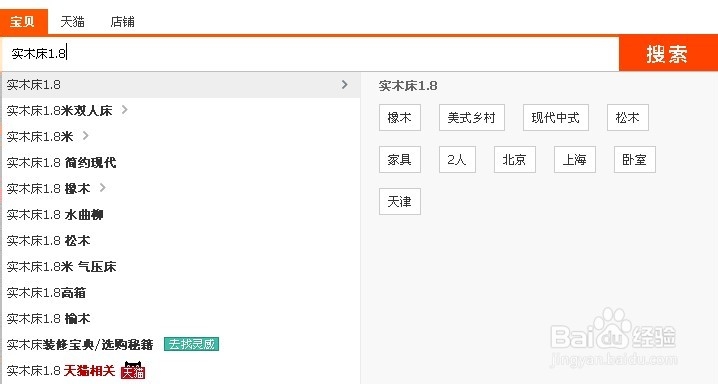
Task: Select the 橡木 filter tag
Action: point(400,118)
